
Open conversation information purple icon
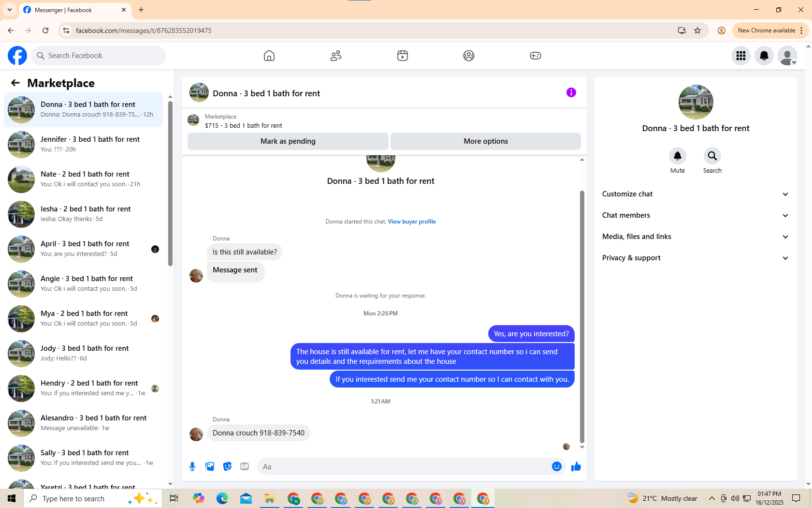click(571, 92)
